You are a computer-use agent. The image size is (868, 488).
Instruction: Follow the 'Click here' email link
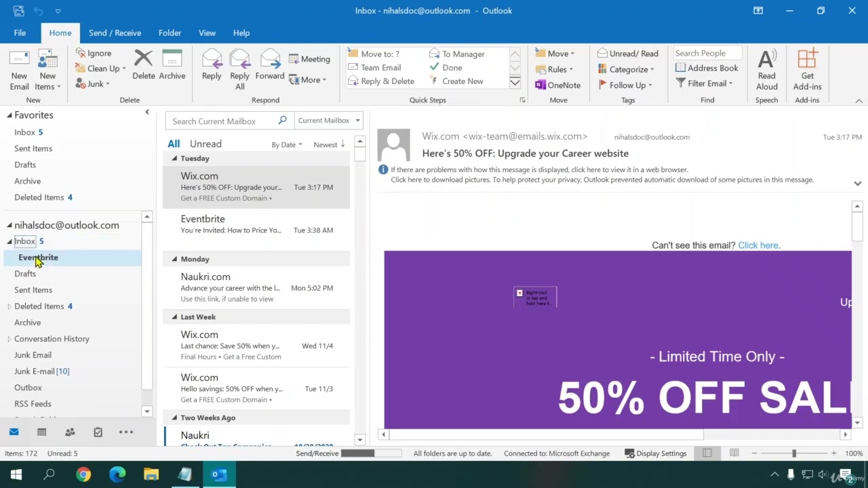pos(757,245)
